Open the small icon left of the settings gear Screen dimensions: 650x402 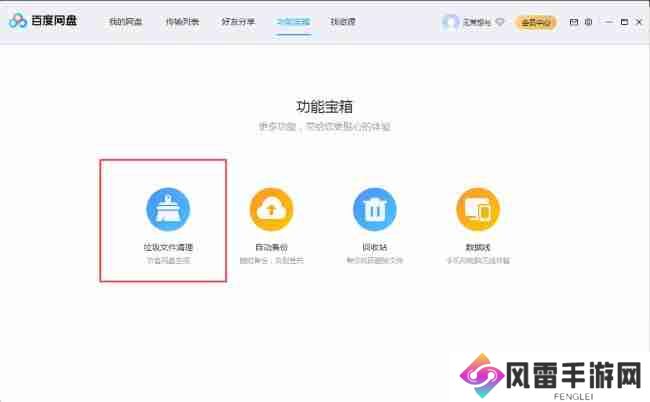coord(574,22)
